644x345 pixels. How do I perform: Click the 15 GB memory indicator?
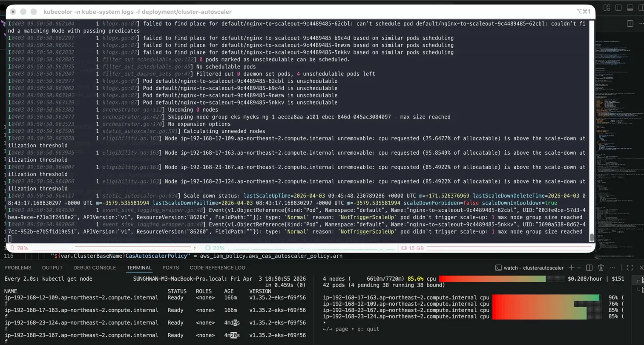coord(412,248)
